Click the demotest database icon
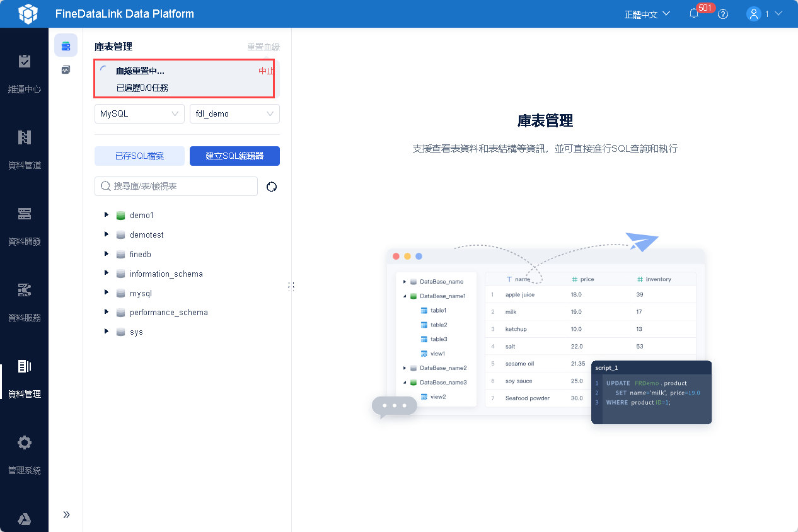798x532 pixels. (120, 235)
